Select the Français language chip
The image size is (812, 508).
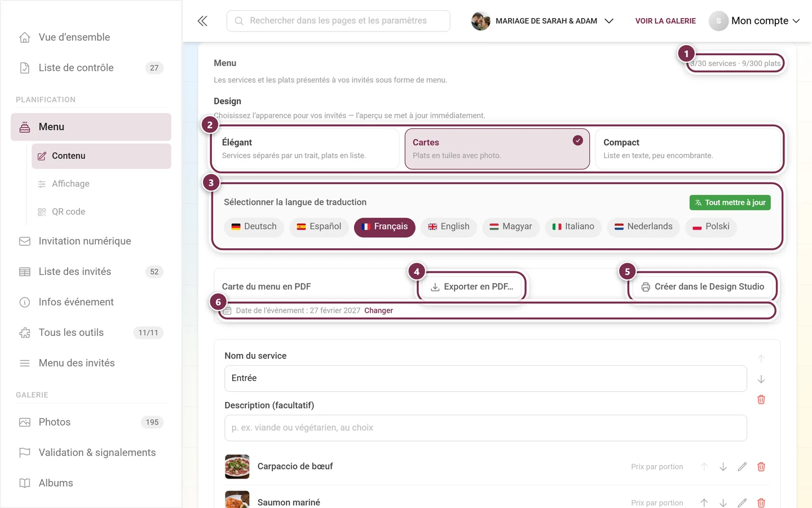click(385, 227)
